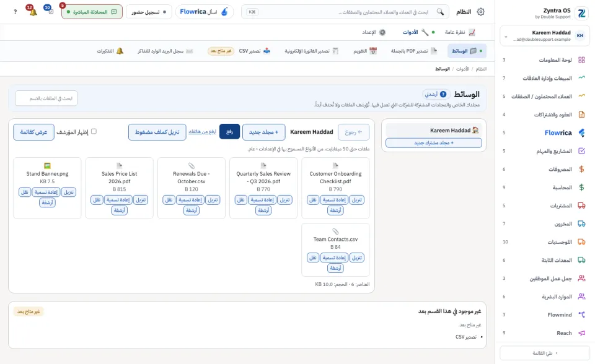Select Kareem Haddad home folder in tree
The height and width of the screenshot is (364, 595).
434,131
